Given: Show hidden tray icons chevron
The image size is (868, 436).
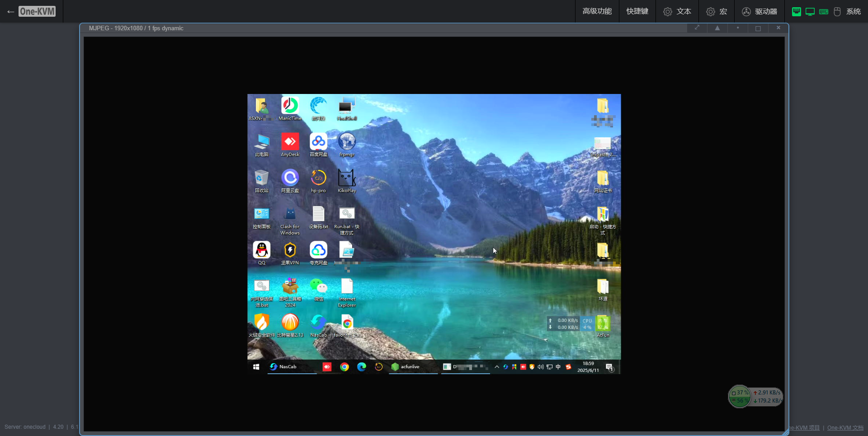Looking at the screenshot, I should click(x=497, y=367).
